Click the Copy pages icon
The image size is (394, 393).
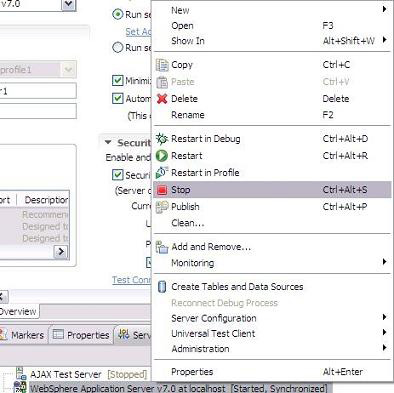pyautogui.click(x=162, y=65)
